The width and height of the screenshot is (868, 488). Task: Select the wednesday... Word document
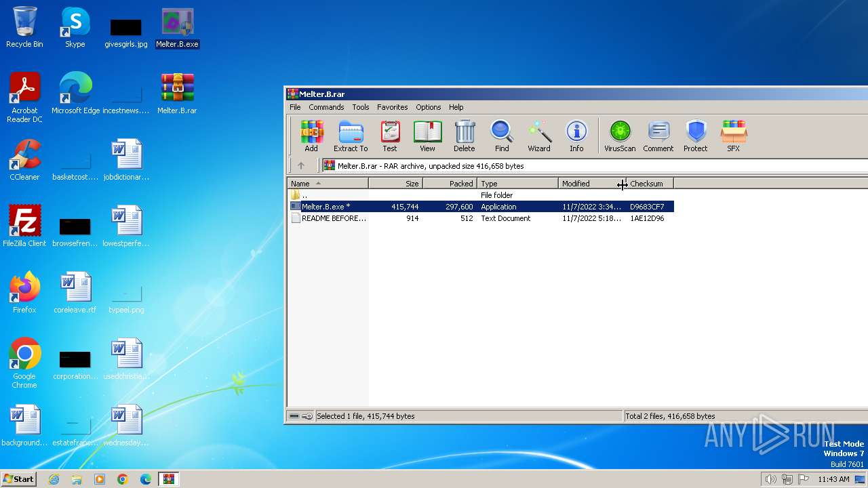pos(126,426)
